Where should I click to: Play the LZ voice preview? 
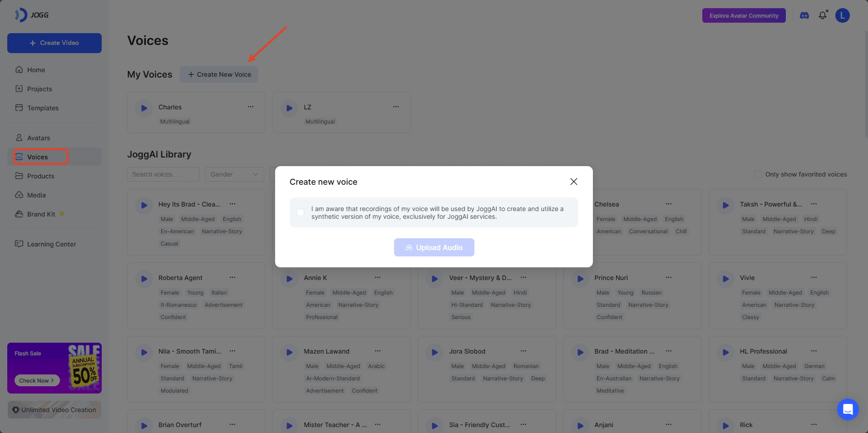pos(289,108)
